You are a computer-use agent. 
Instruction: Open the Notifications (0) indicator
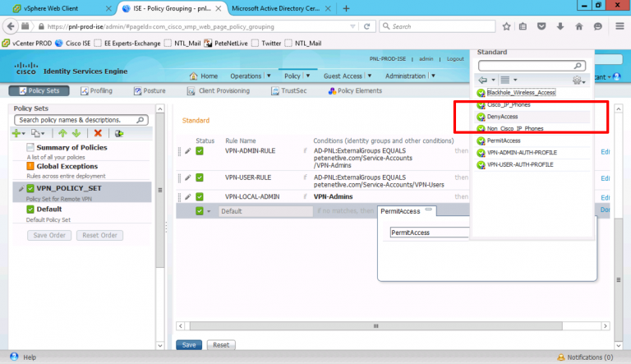tap(585, 357)
